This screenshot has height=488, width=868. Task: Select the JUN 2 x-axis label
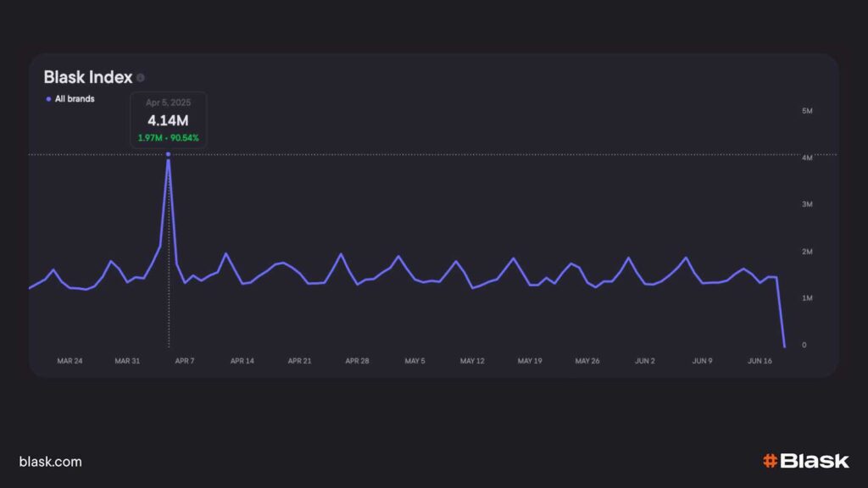[644, 361]
